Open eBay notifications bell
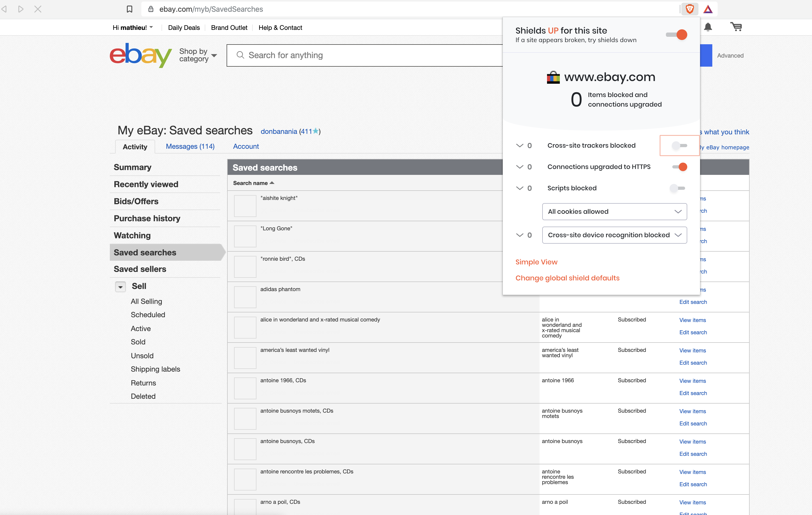This screenshot has width=812, height=515. [x=708, y=27]
